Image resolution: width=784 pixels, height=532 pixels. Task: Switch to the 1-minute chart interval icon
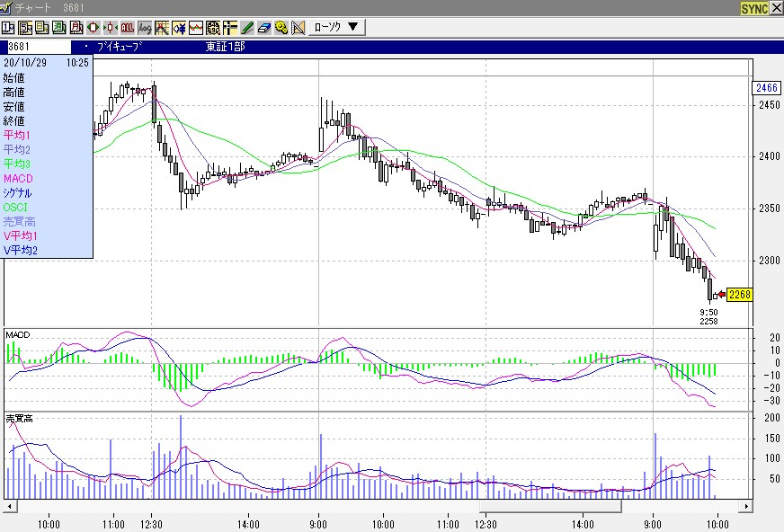(8, 27)
